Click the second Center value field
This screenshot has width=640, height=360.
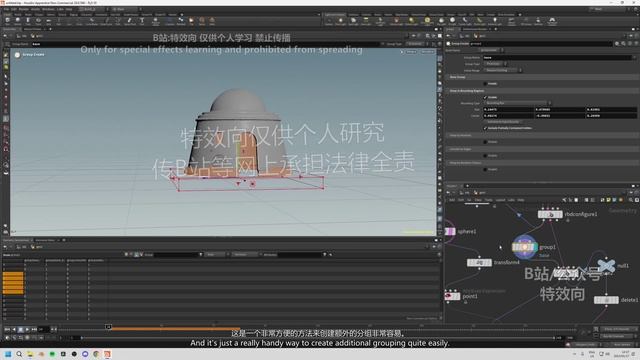pos(559,116)
